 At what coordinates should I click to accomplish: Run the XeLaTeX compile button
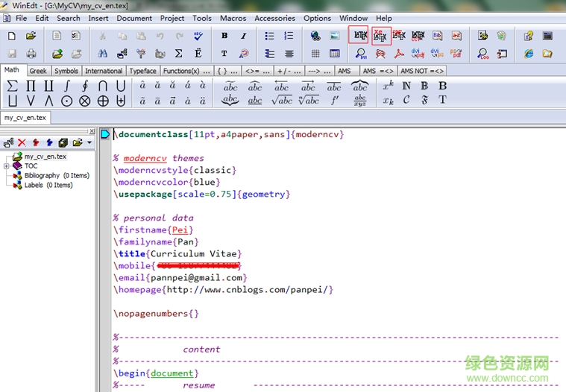(x=380, y=36)
